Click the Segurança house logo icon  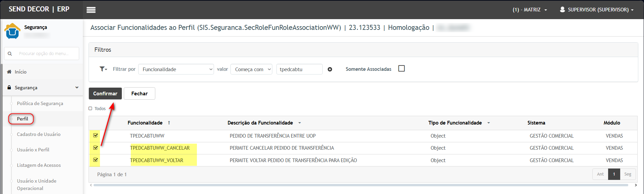click(12, 31)
